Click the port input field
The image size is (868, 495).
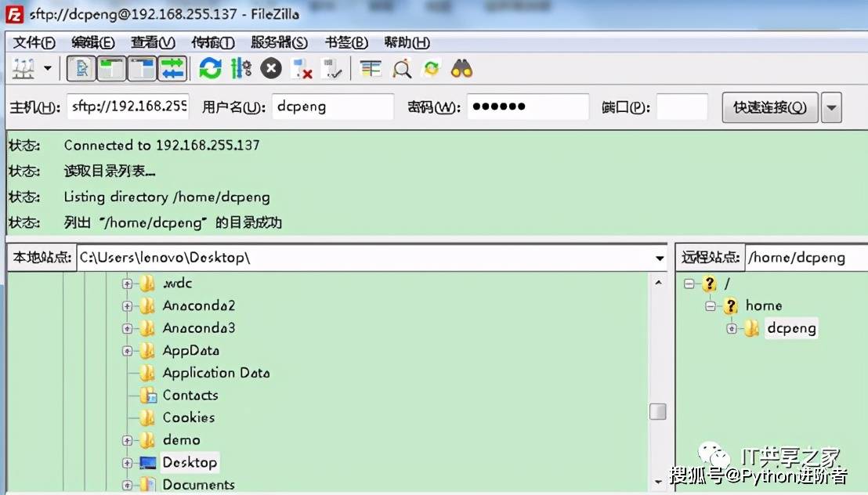point(682,107)
